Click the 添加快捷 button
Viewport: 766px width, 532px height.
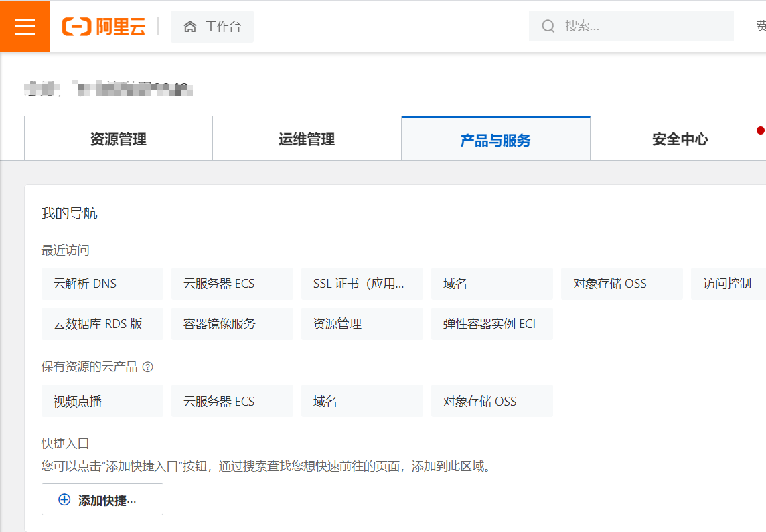pyautogui.click(x=102, y=499)
